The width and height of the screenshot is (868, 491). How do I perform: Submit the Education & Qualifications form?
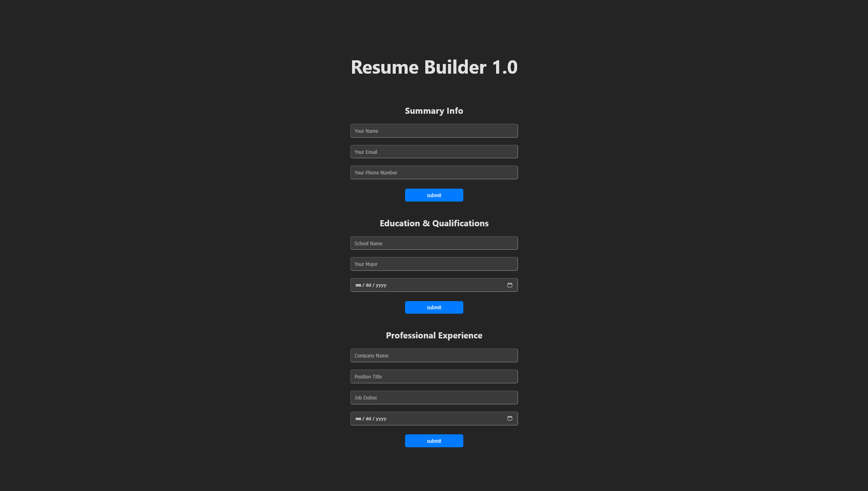pos(434,307)
